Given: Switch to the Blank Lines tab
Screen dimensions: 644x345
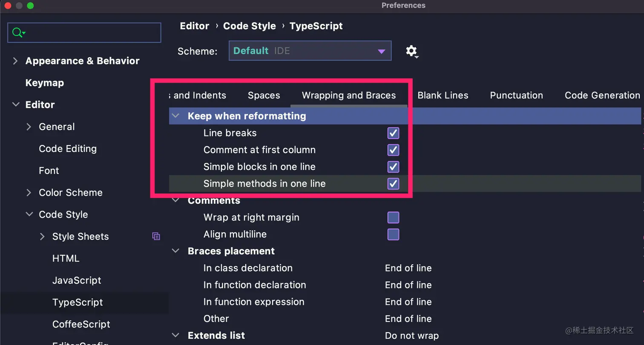Looking at the screenshot, I should pos(443,95).
